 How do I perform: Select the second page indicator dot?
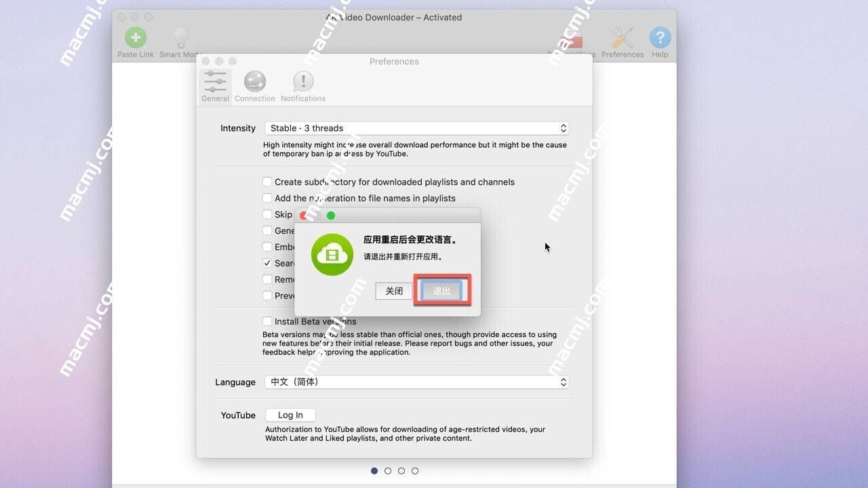coord(388,470)
